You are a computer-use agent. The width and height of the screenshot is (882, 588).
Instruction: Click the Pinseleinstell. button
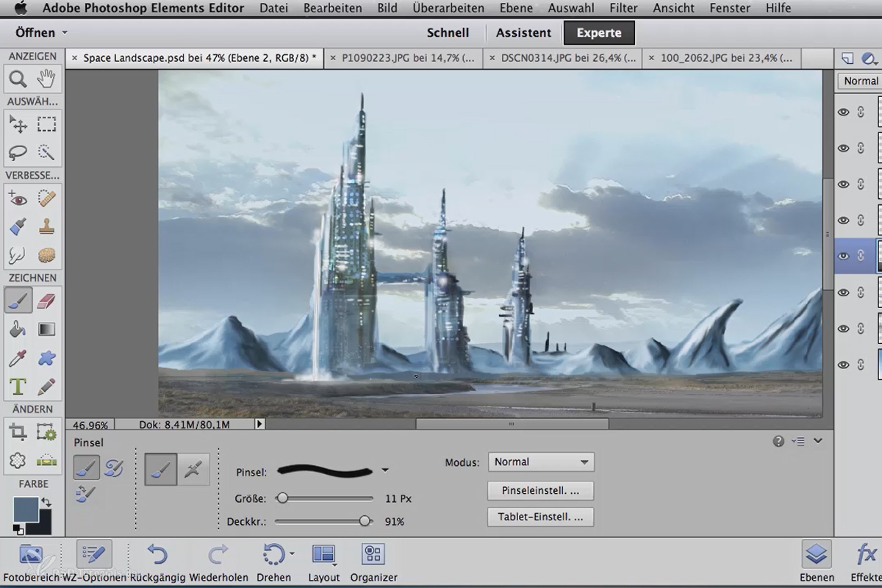[540, 490]
